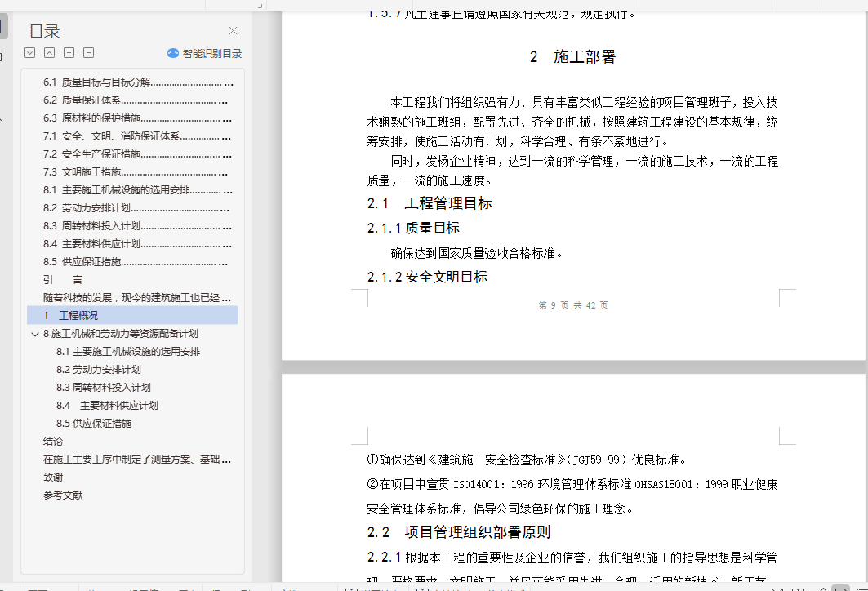Screen dimensions: 868x591
Task: Run 智能识别目录 smart TOC detection
Action: [x=205, y=53]
